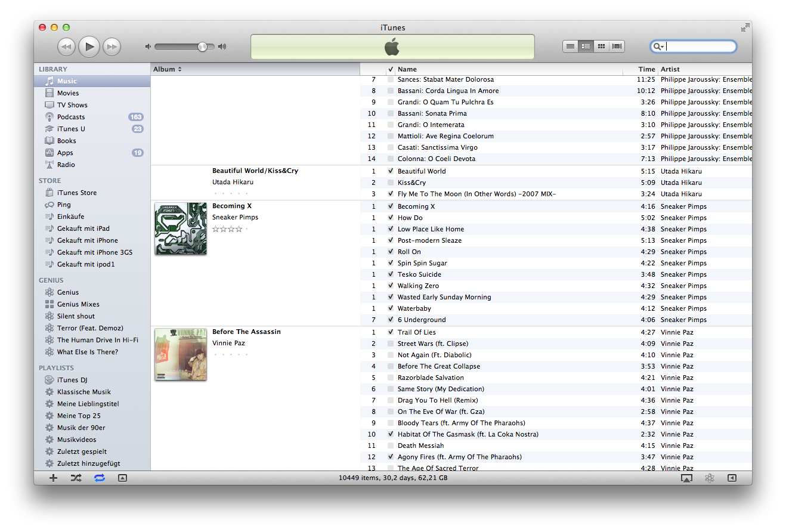Rate the Before The Assassin album
This screenshot has width=786, height=532.
click(230, 354)
